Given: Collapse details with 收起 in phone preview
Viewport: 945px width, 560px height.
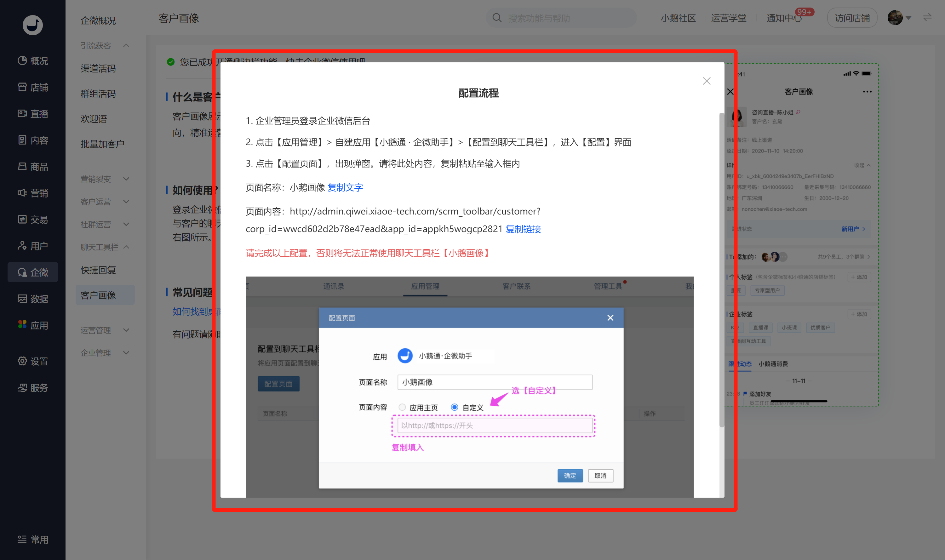Looking at the screenshot, I should click(x=863, y=165).
